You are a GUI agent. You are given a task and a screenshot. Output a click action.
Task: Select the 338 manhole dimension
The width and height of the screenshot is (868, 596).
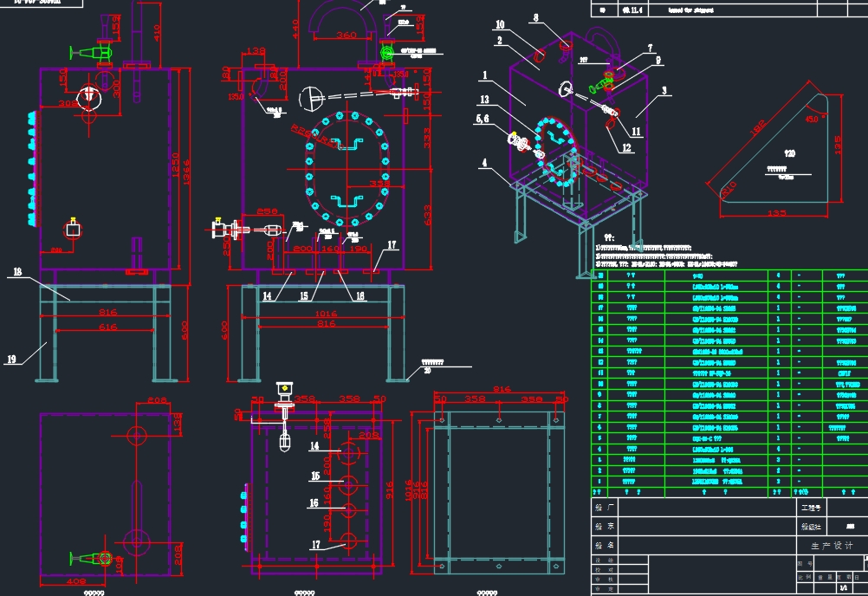(x=379, y=183)
